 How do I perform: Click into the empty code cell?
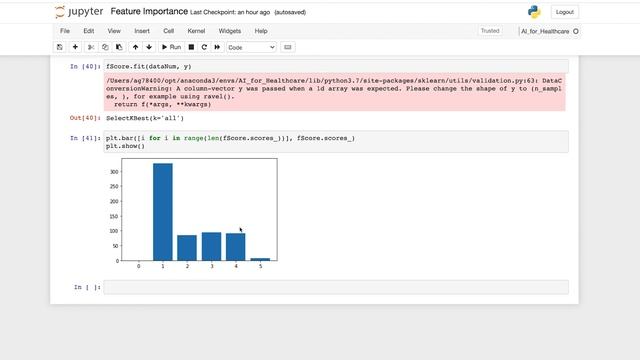pos(336,287)
